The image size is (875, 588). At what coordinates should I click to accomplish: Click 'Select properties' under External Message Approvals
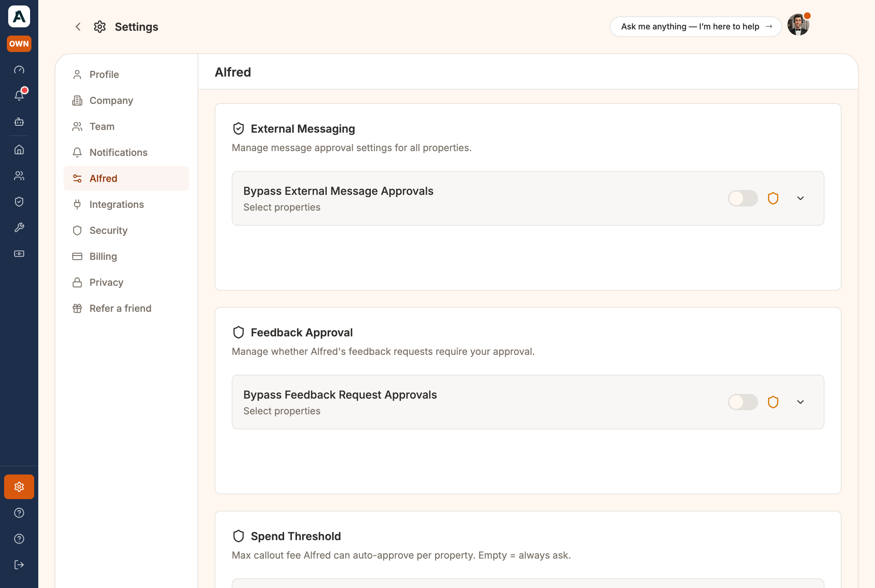pyautogui.click(x=282, y=208)
